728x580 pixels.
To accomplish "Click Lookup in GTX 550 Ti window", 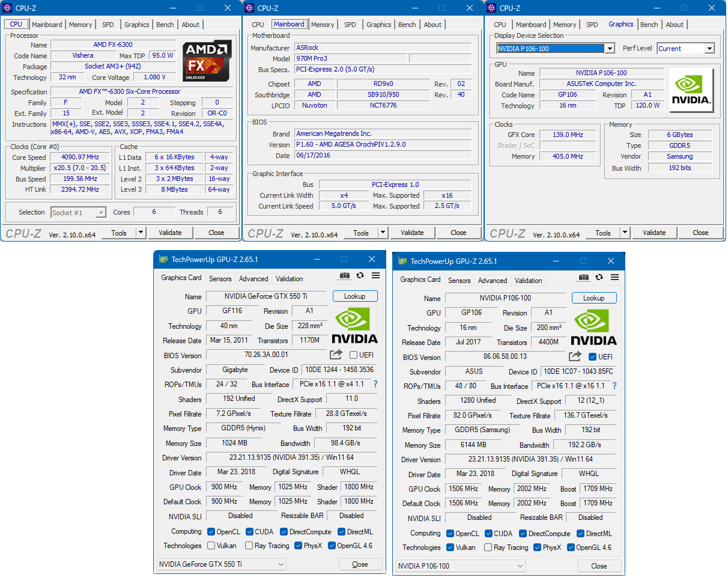I will pyautogui.click(x=355, y=296).
